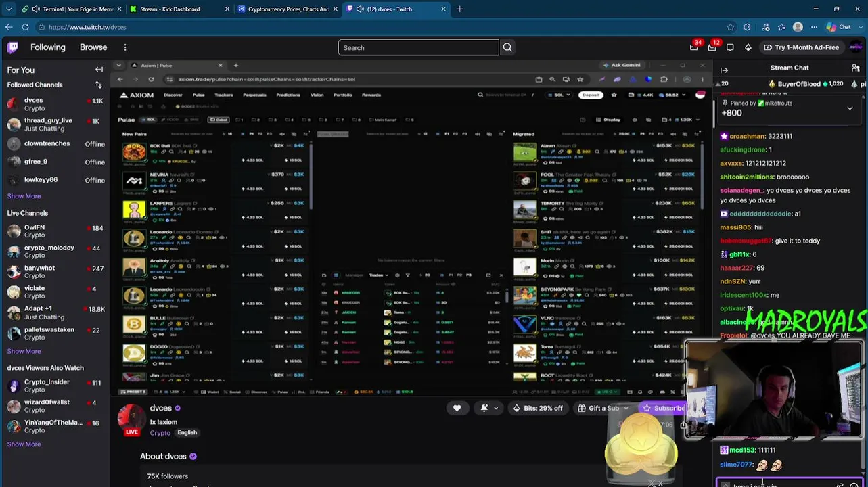Sort the Followed Channels list
868x487 pixels.
pos(98,85)
